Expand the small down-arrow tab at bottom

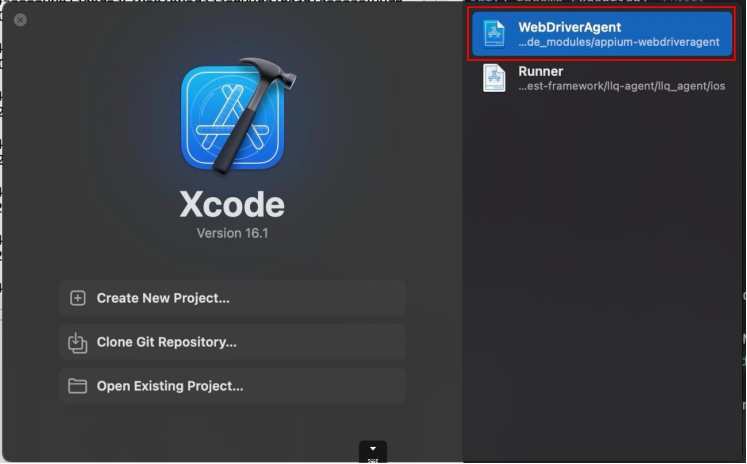pyautogui.click(x=372, y=451)
